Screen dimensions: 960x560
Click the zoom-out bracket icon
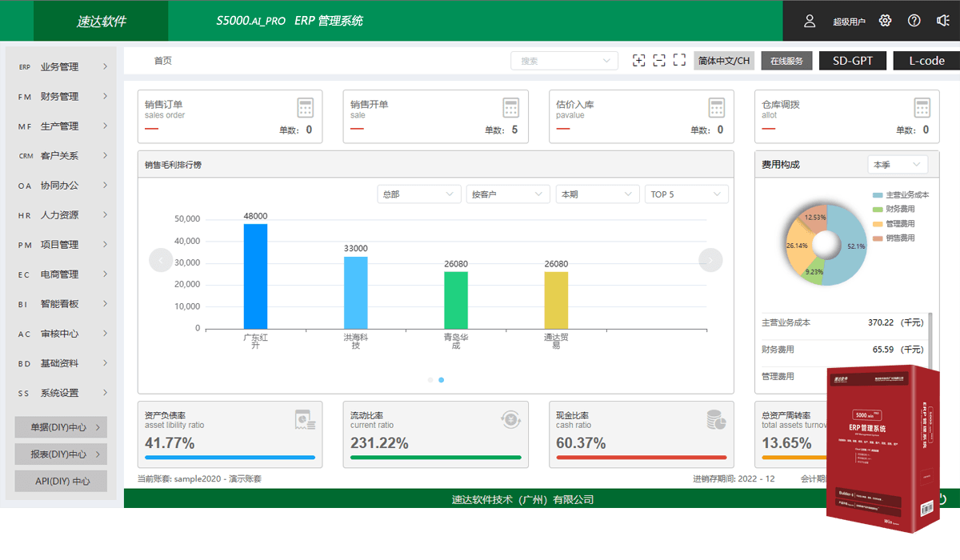tap(659, 60)
